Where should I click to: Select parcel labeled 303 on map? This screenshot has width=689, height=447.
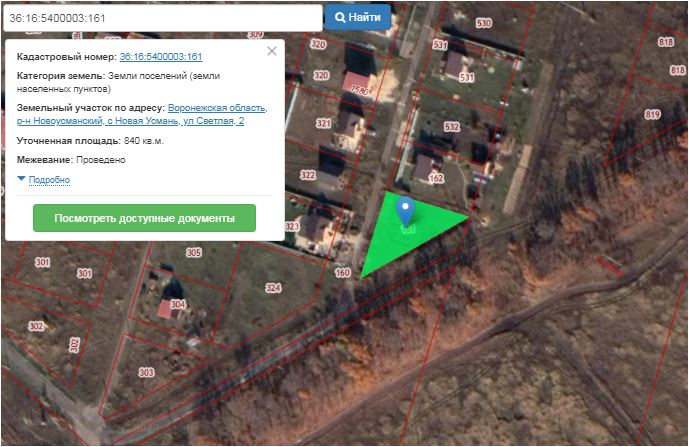(146, 373)
